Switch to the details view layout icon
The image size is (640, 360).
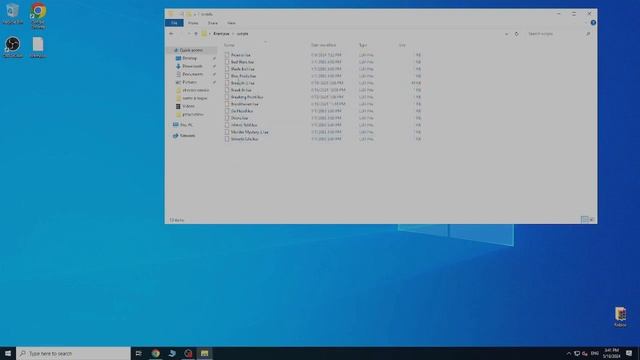[584, 220]
